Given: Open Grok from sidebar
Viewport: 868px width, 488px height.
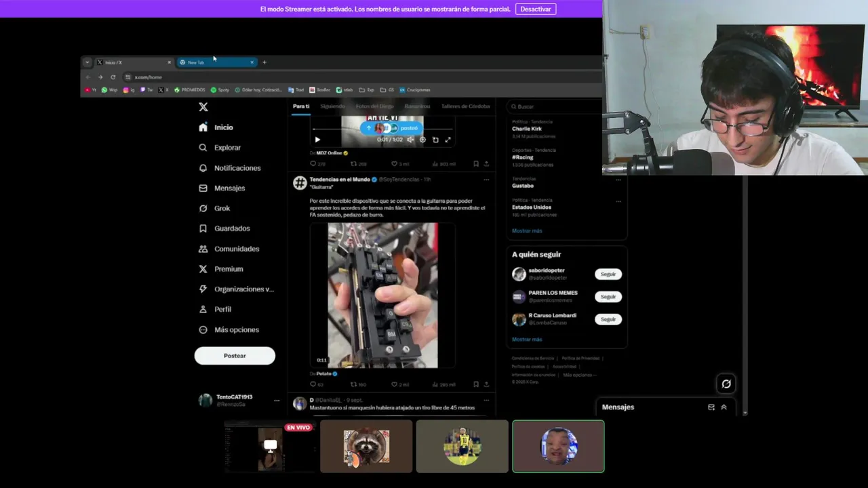Looking at the screenshot, I should [x=214, y=209].
